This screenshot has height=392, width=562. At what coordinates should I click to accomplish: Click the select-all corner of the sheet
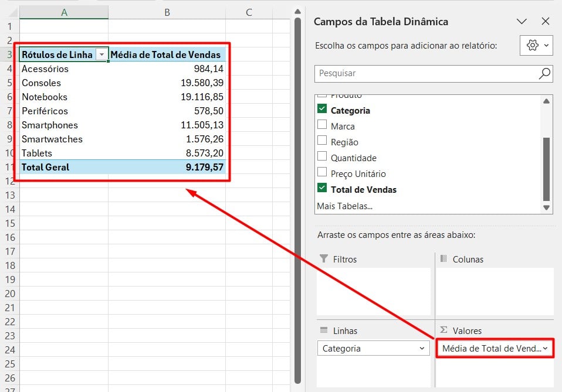(x=12, y=12)
